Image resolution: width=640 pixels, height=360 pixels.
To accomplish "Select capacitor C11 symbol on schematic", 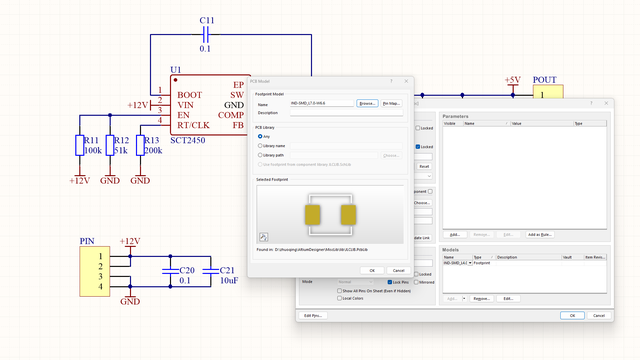I will 206,35.
